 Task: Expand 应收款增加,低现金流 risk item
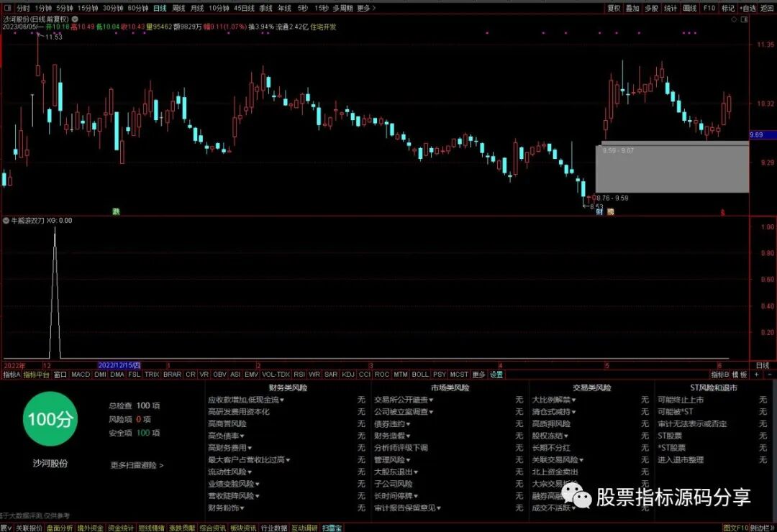[x=246, y=400]
